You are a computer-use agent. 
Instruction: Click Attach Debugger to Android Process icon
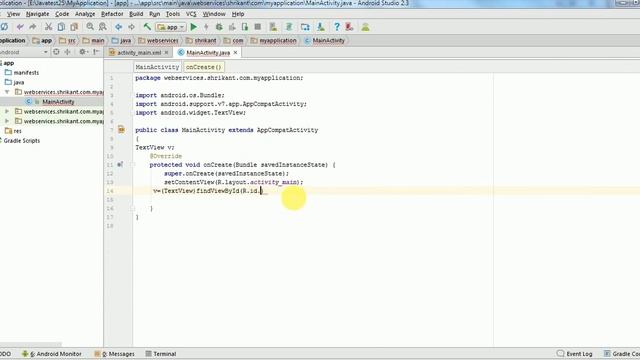tap(244, 27)
